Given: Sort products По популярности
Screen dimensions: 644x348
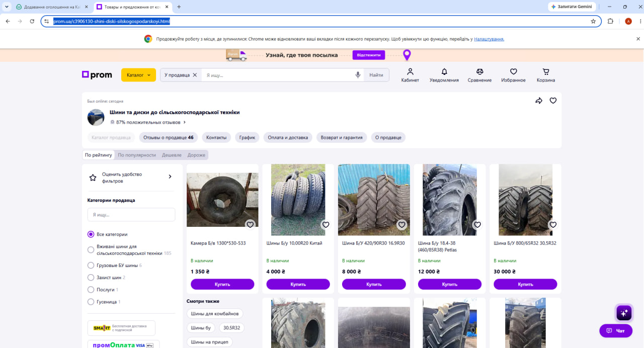Looking at the screenshot, I should pos(137,155).
